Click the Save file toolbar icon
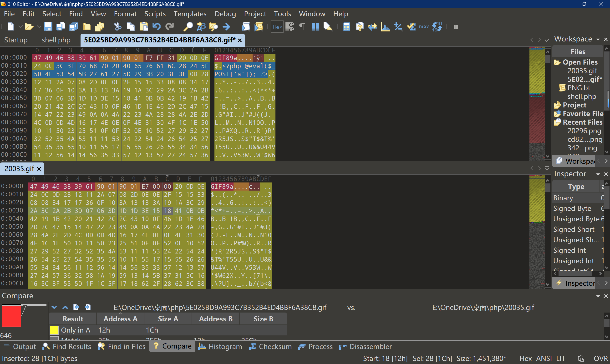The image size is (610, 364). [x=48, y=26]
